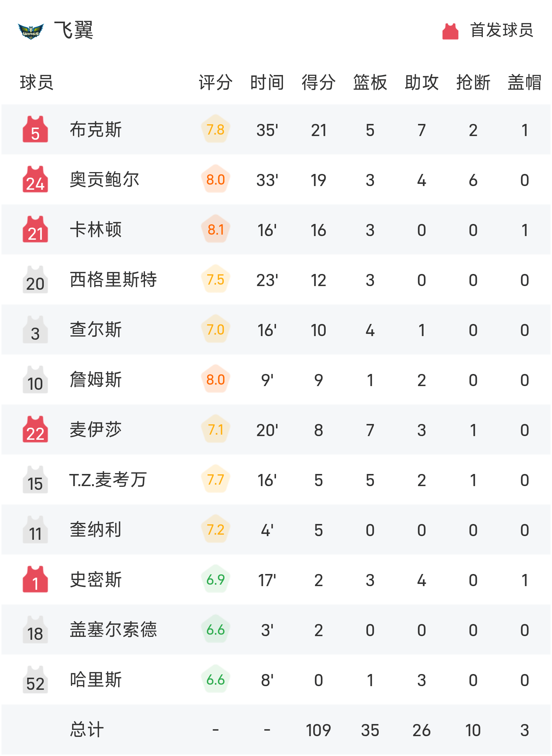
Task: Open player 西格里斯特 profile
Action: tap(113, 279)
